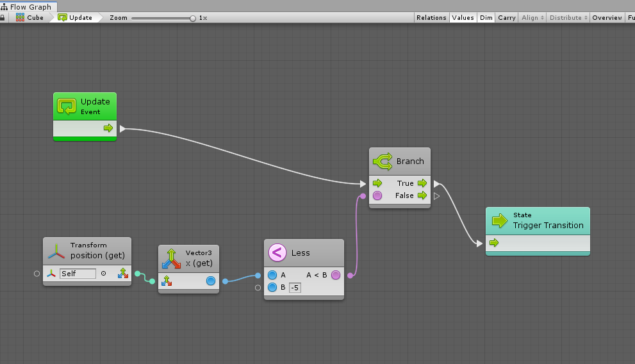Click the Zoom slider handle

click(193, 18)
